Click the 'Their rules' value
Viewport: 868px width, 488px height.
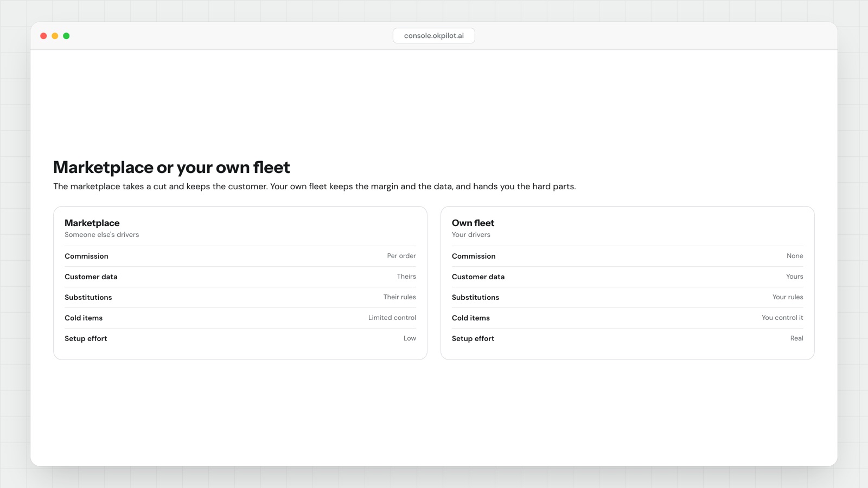(400, 297)
